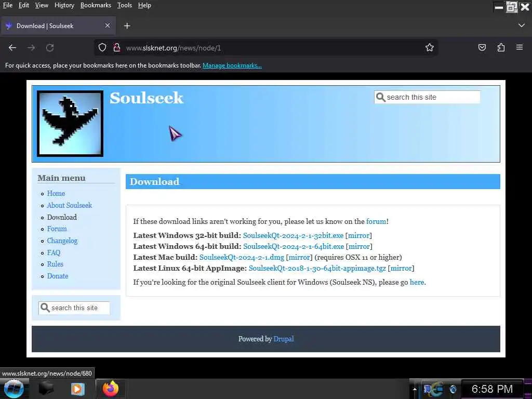Open the View menu

(x=42, y=5)
